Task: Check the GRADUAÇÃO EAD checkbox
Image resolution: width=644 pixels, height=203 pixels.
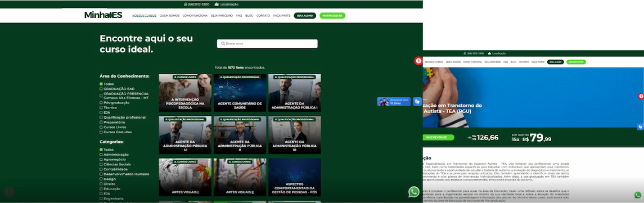Action: pos(101,89)
